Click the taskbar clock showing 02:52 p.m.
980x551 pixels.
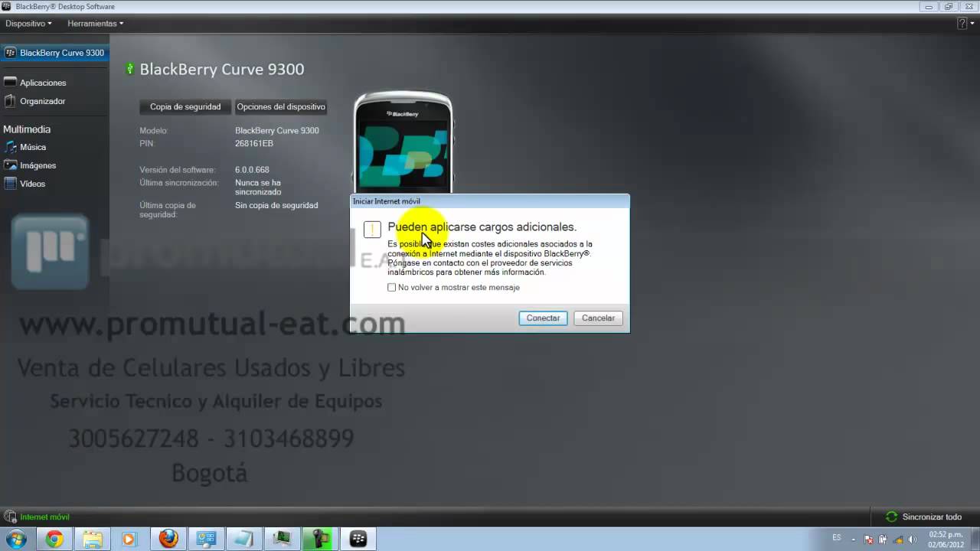(946, 539)
